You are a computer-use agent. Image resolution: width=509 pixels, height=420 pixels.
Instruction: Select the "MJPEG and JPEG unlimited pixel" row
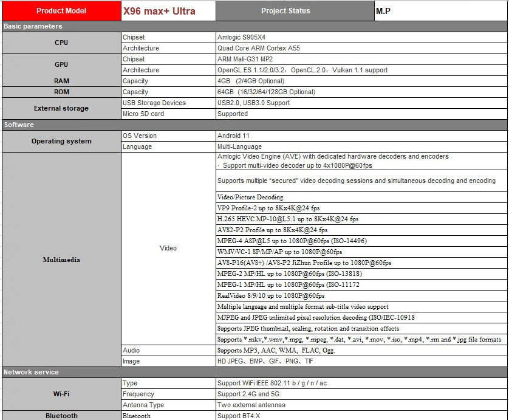pyautogui.click(x=361, y=317)
